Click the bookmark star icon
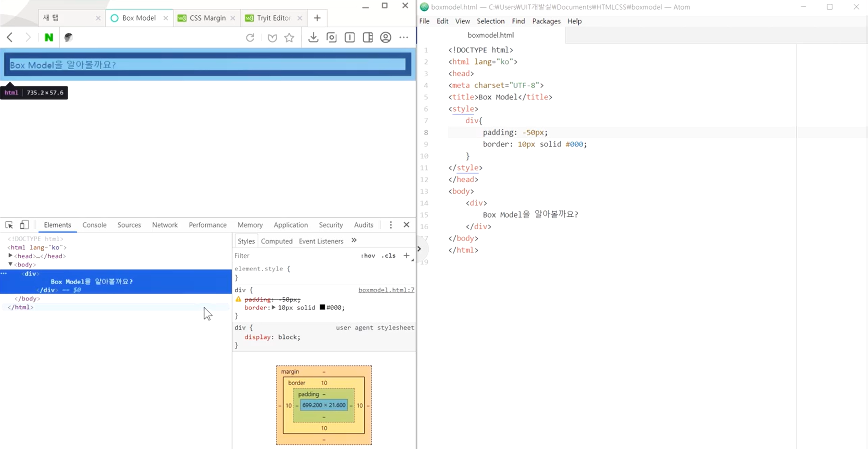The image size is (868, 449). click(289, 37)
